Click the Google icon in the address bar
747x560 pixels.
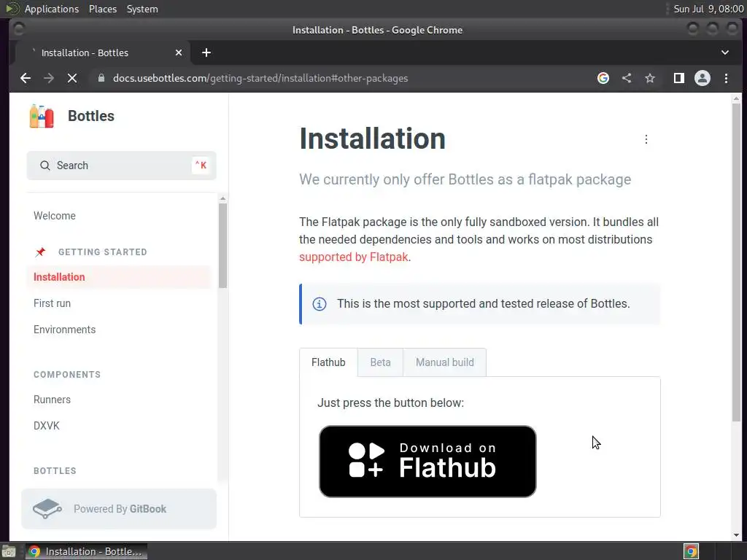click(x=603, y=78)
